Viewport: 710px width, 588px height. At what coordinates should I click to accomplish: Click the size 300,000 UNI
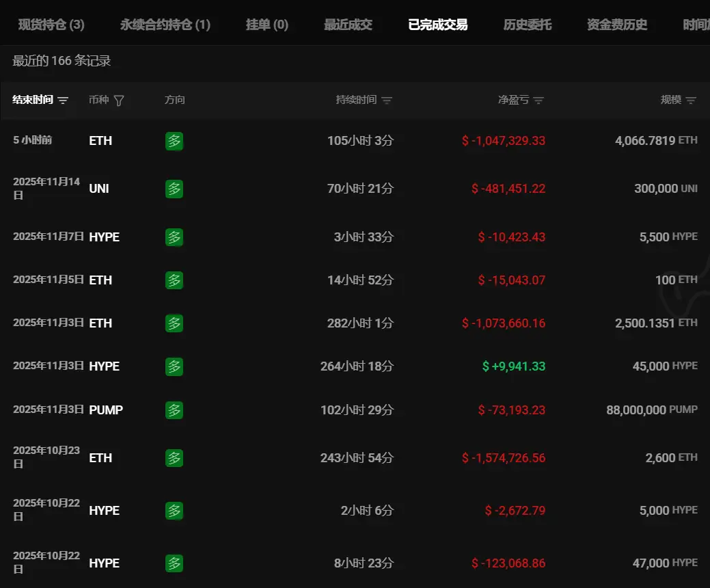click(x=666, y=189)
